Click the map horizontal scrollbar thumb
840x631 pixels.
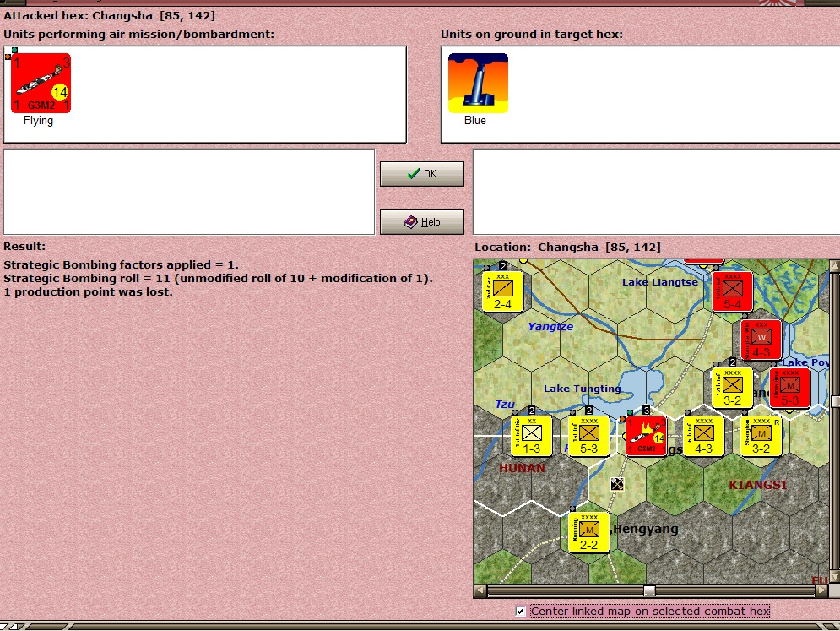(649, 590)
